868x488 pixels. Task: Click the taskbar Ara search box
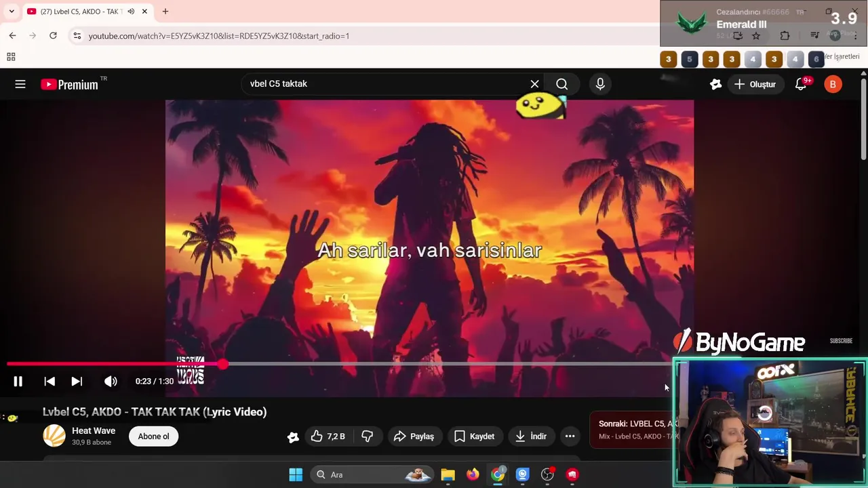pyautogui.click(x=372, y=474)
